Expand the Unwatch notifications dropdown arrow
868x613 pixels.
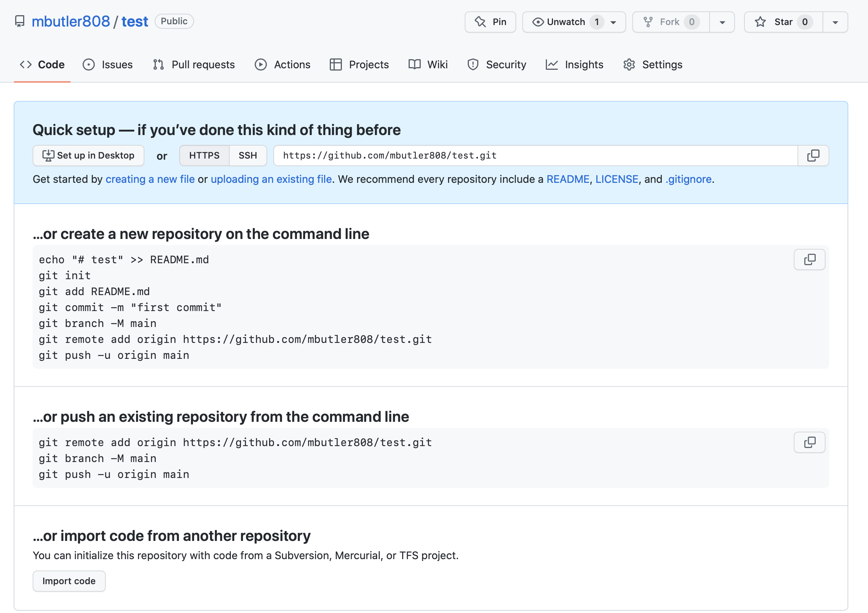pos(614,22)
